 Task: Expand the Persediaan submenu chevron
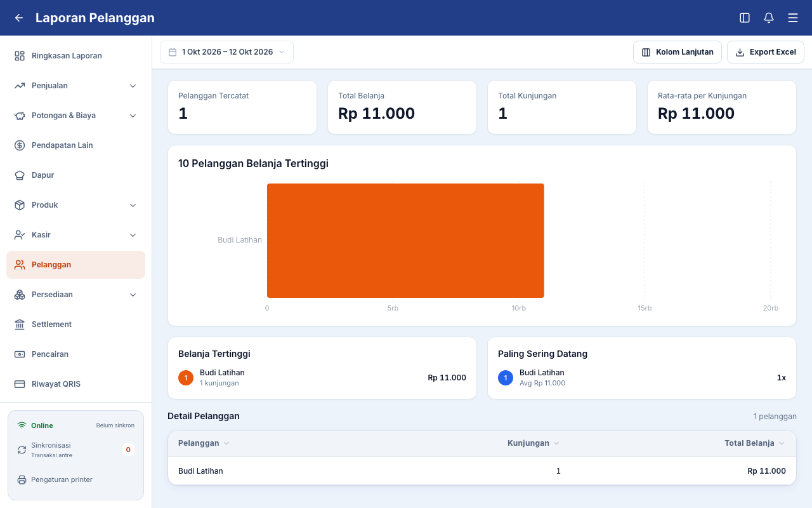pos(133,295)
